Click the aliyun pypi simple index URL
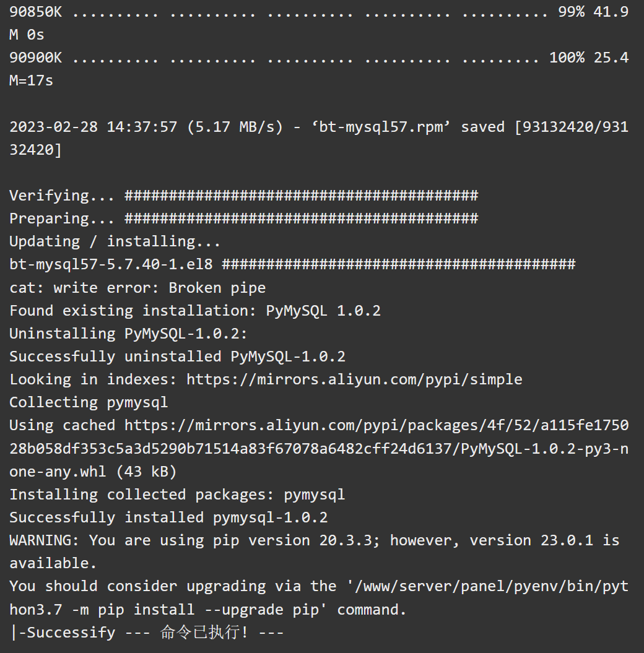The width and height of the screenshot is (644, 653). click(x=354, y=379)
